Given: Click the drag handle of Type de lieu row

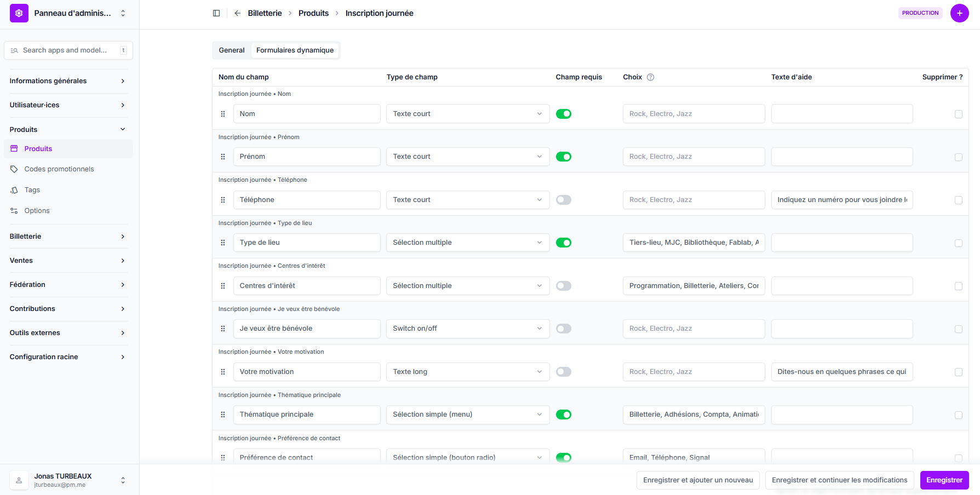Looking at the screenshot, I should coord(223,243).
